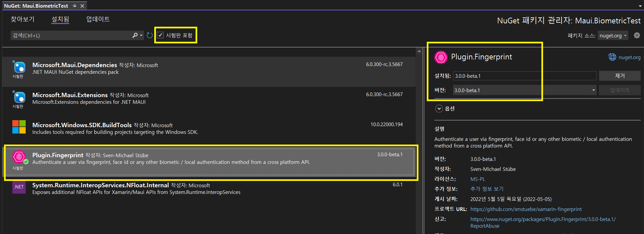Select the Microsoft.Windows.SDK.BuildTools package row
The image size is (644, 234).
[209, 132]
